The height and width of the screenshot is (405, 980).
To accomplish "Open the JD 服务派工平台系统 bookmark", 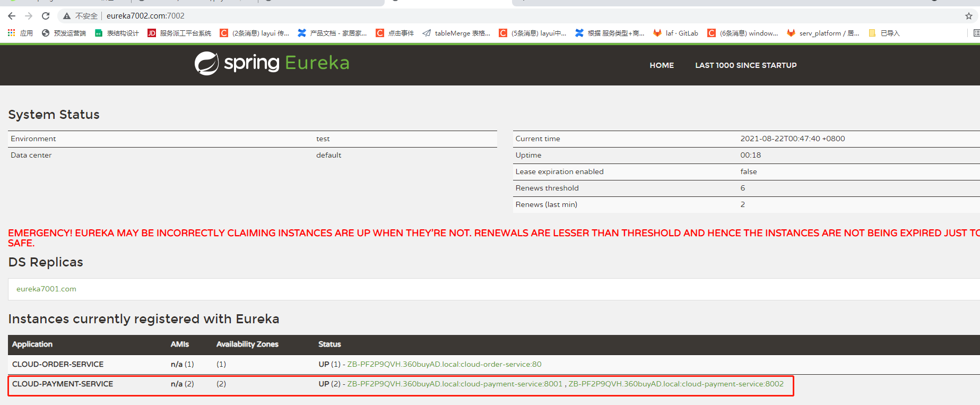I will click(x=179, y=33).
